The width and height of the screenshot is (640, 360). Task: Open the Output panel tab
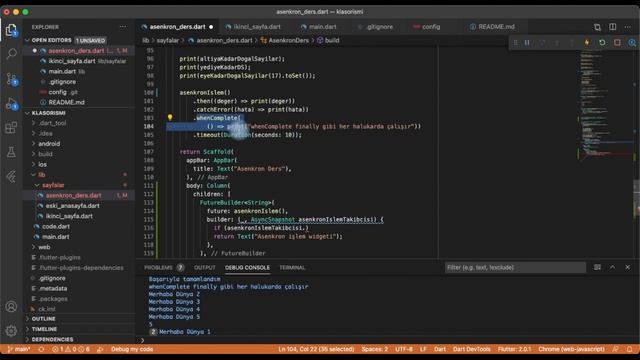click(x=204, y=268)
